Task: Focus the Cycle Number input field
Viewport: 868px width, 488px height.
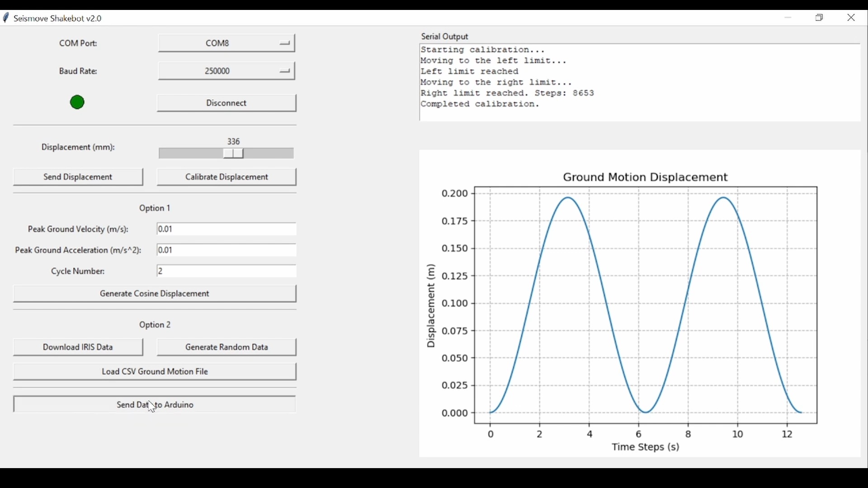Action: point(226,272)
